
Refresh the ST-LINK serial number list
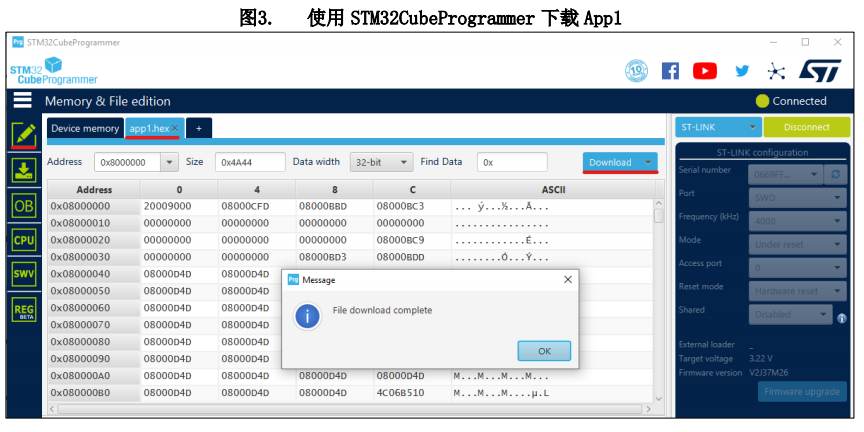tap(835, 174)
